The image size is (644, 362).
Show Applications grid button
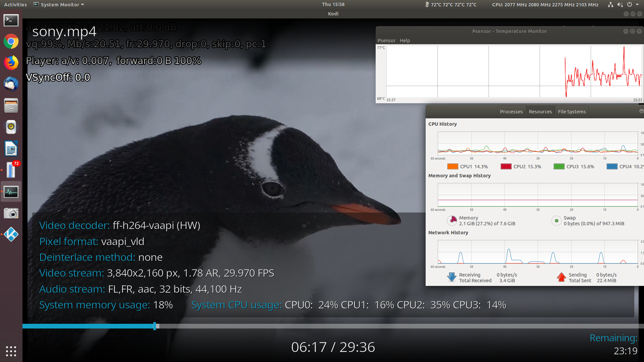tap(11, 351)
